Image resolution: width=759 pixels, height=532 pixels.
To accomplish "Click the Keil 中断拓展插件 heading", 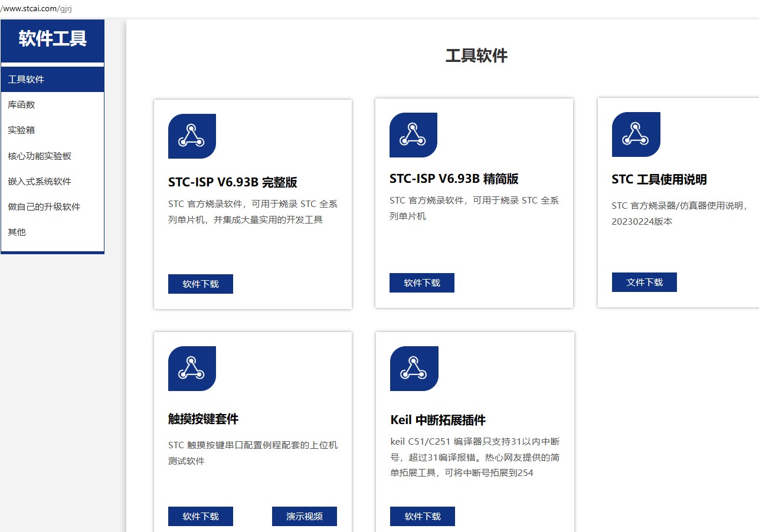I will pos(438,421).
